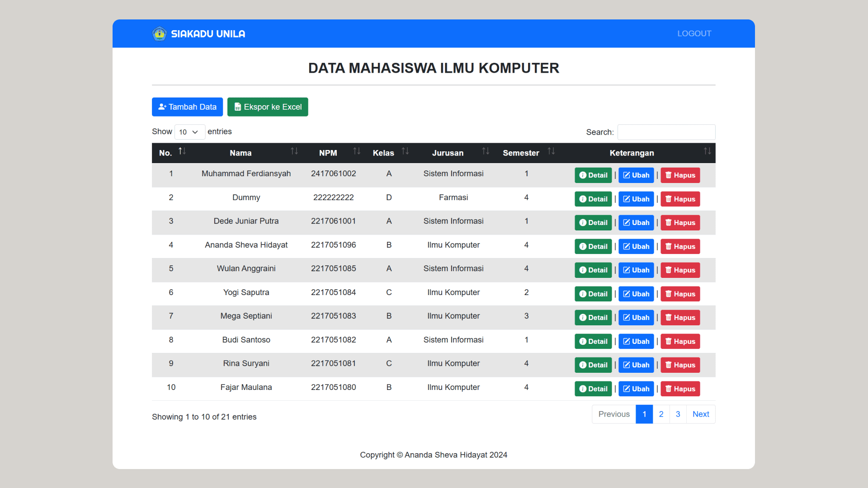This screenshot has height=488, width=868.
Task: View Detail for Muhammad Ferdiansyah
Action: point(593,175)
